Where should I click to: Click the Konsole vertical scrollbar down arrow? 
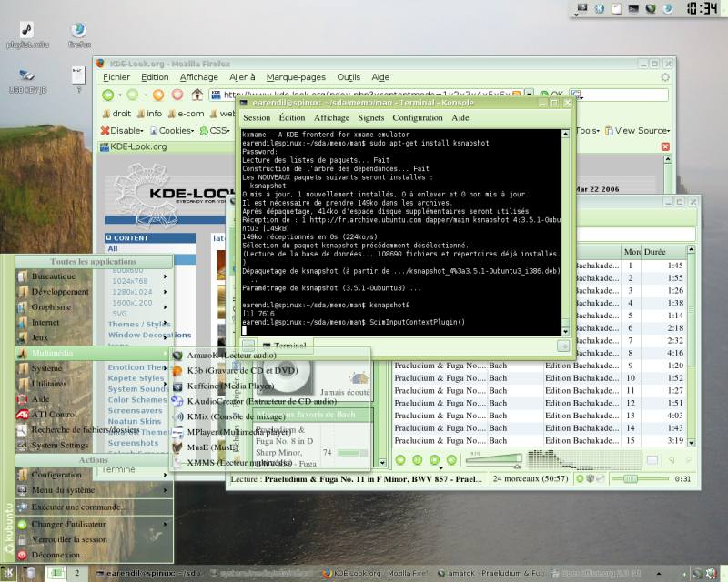565,331
